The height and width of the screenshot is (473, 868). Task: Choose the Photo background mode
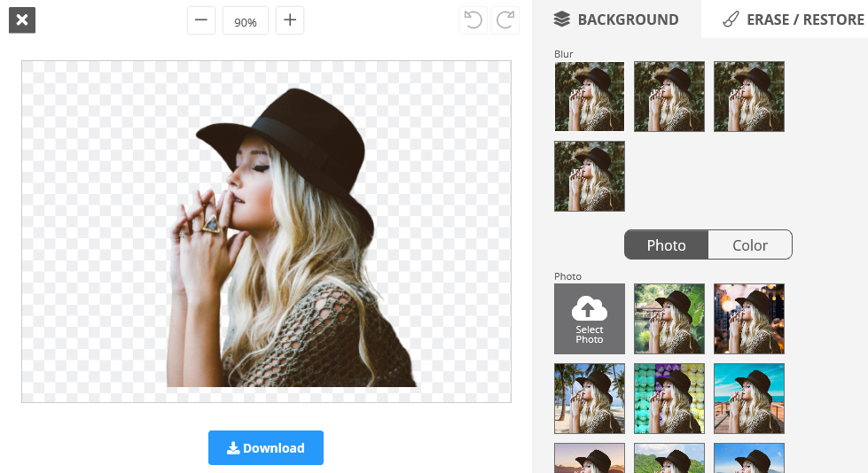click(666, 245)
